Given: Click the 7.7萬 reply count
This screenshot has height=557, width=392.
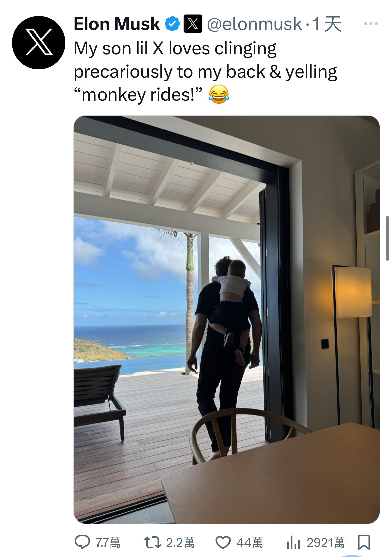Looking at the screenshot, I should click(108, 542).
